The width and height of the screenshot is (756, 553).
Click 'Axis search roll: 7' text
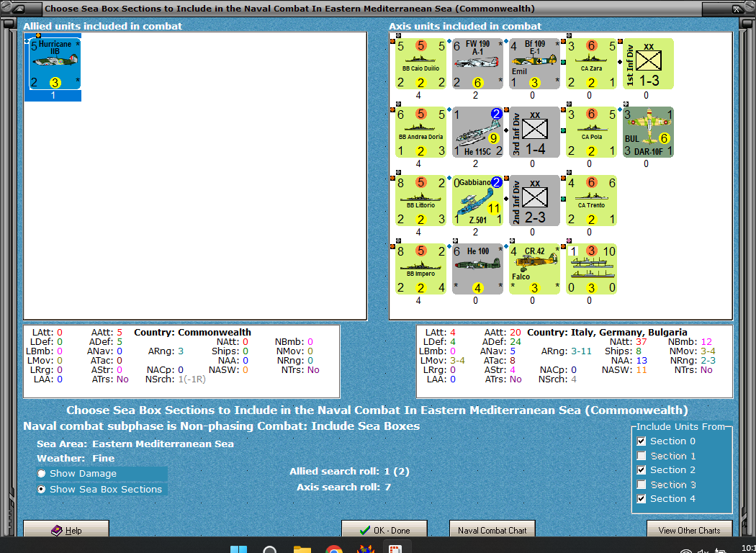click(x=343, y=487)
